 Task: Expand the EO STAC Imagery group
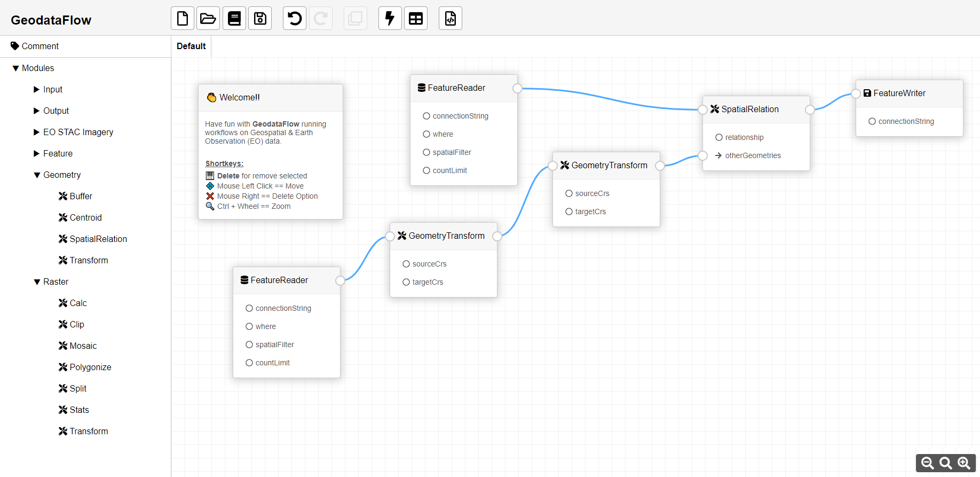click(x=36, y=132)
